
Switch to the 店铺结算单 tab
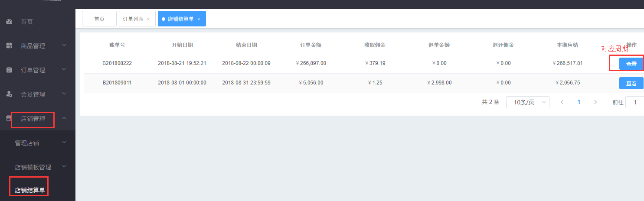click(182, 19)
